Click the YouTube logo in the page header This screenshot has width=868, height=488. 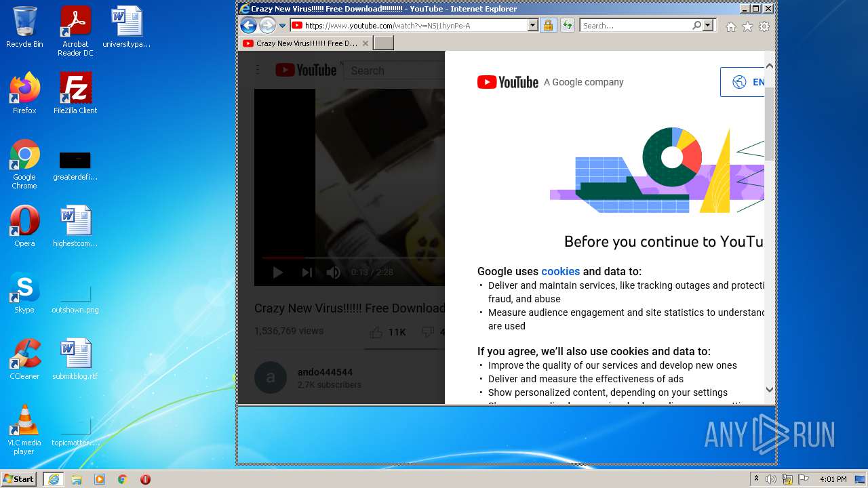click(x=306, y=70)
